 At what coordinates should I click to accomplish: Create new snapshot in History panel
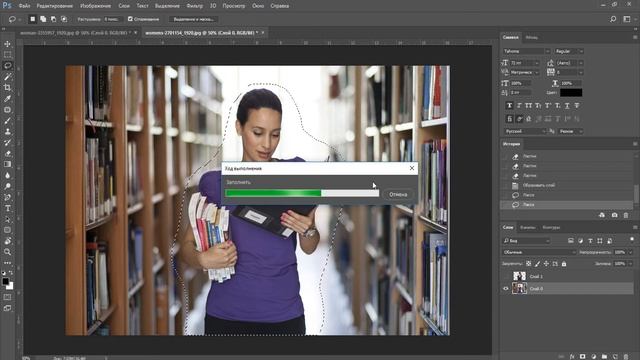point(614,215)
